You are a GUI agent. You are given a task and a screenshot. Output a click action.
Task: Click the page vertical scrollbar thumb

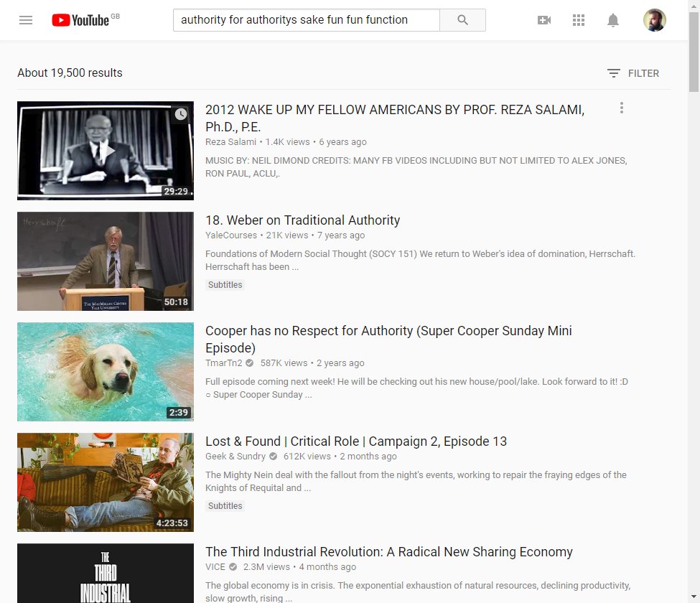[x=694, y=52]
